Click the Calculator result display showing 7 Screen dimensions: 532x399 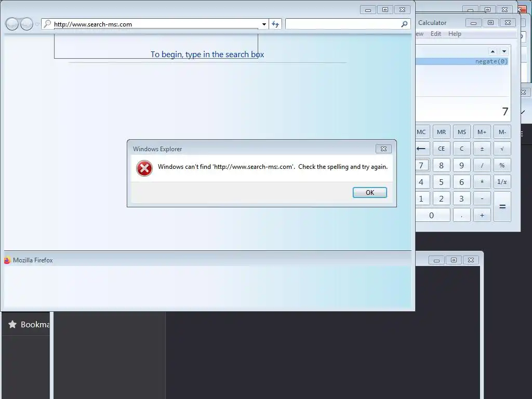click(x=463, y=111)
